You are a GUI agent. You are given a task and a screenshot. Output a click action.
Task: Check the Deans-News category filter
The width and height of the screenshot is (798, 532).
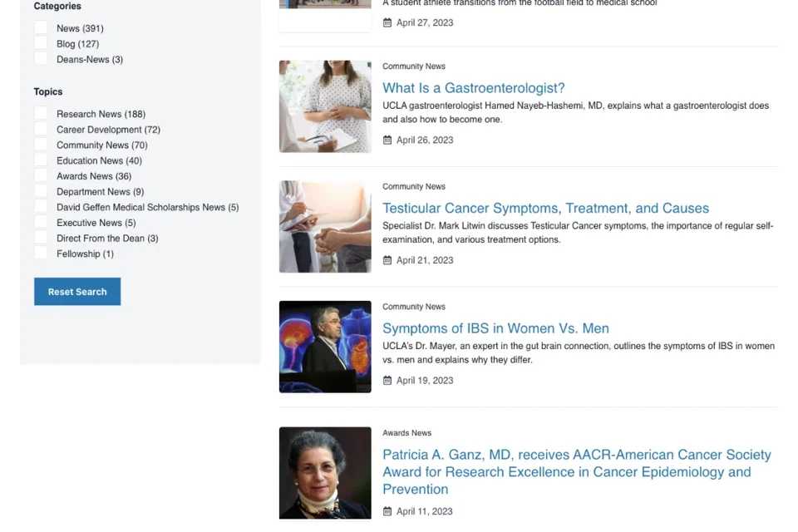point(41,59)
